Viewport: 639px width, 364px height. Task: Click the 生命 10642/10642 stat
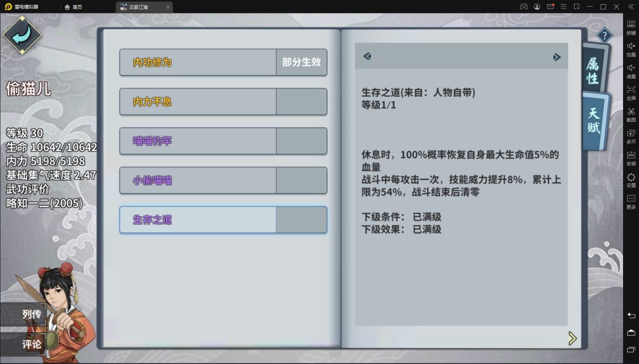tap(51, 147)
